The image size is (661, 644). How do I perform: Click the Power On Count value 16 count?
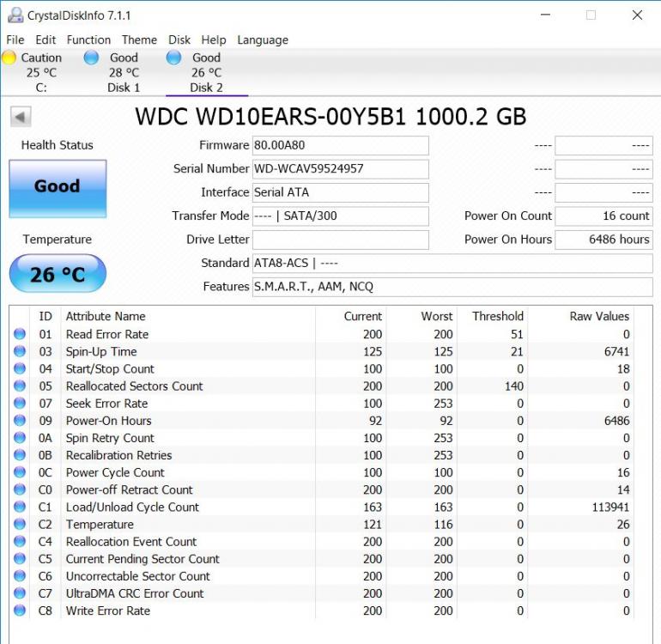click(603, 216)
